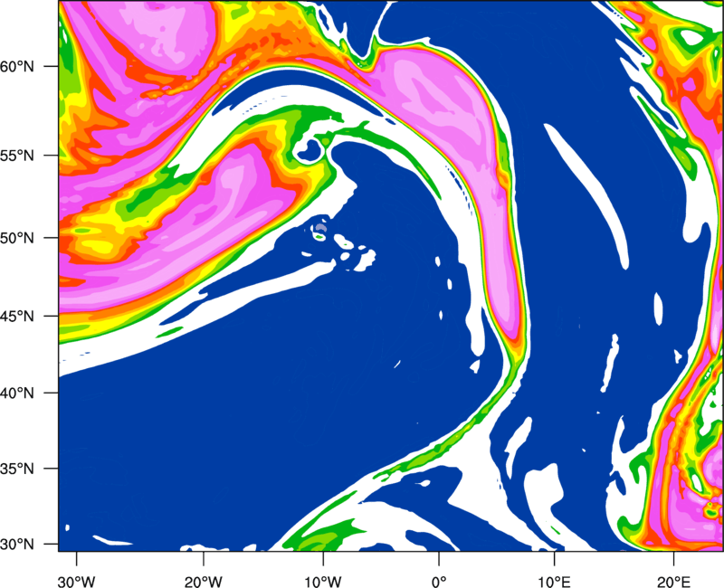724x588 pixels.
Task: Click the 45°N latitude label
Action: click(17, 317)
